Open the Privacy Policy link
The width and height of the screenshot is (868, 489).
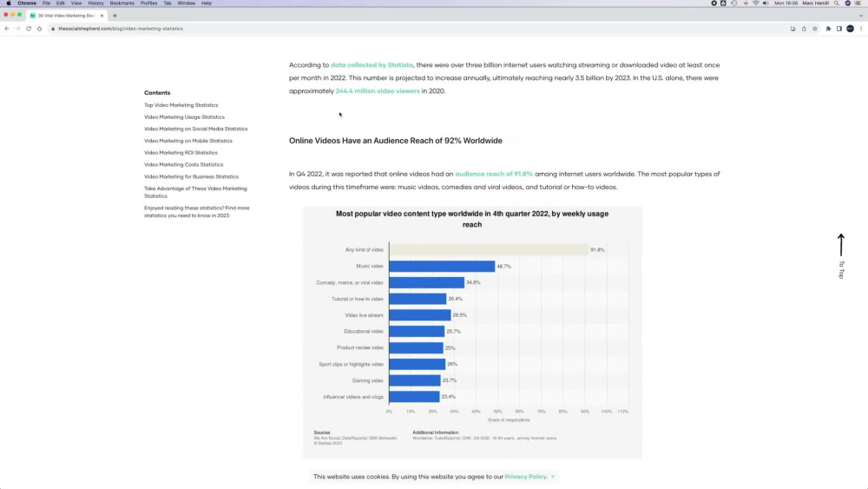tap(525, 476)
